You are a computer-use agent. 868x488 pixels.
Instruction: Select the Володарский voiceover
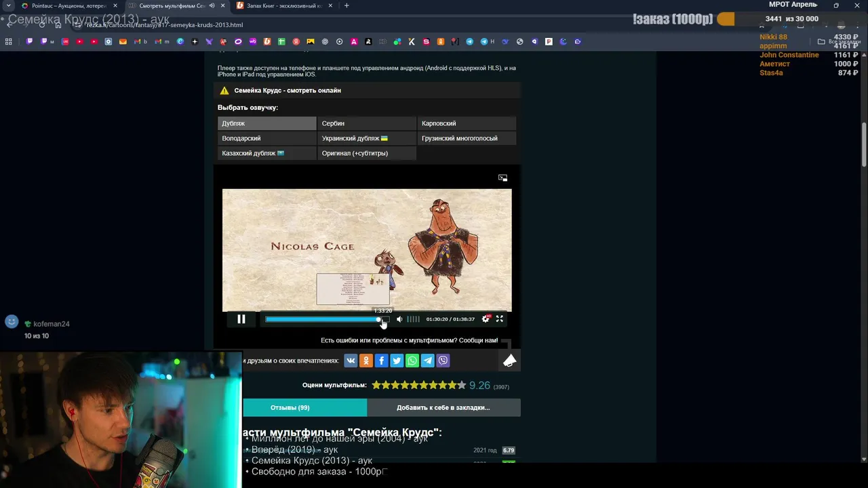[267, 138]
